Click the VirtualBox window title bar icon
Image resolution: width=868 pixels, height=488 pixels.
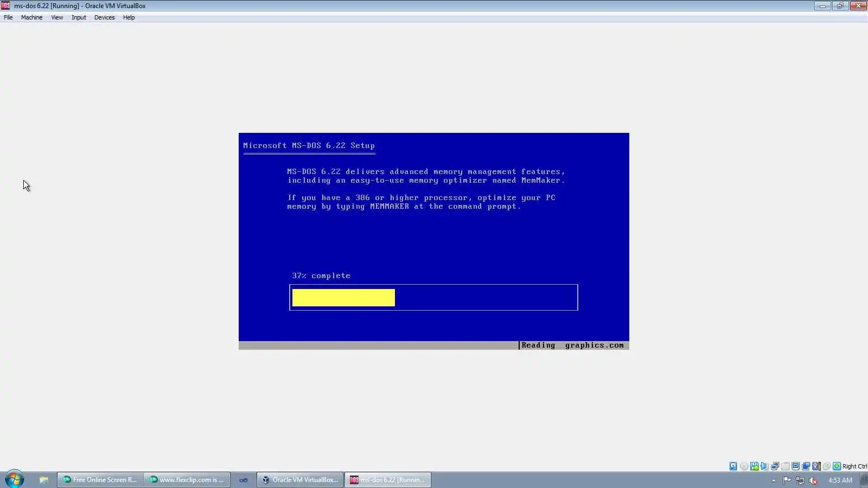coord(5,5)
